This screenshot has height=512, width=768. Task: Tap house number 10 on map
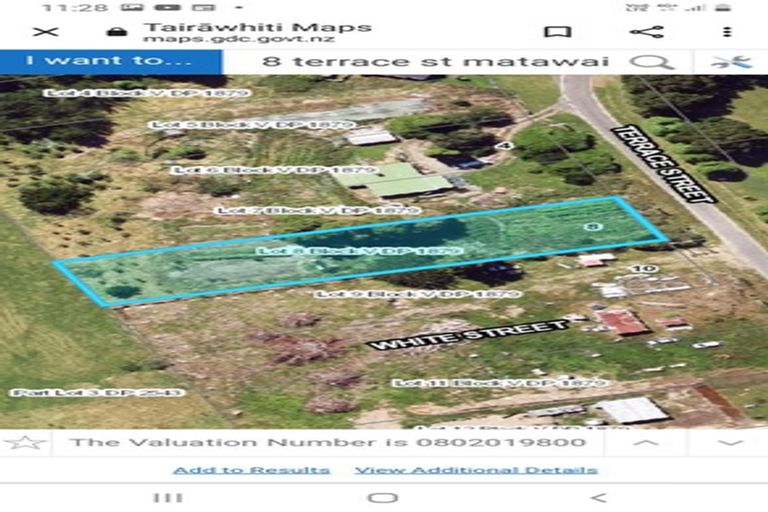pos(644,268)
